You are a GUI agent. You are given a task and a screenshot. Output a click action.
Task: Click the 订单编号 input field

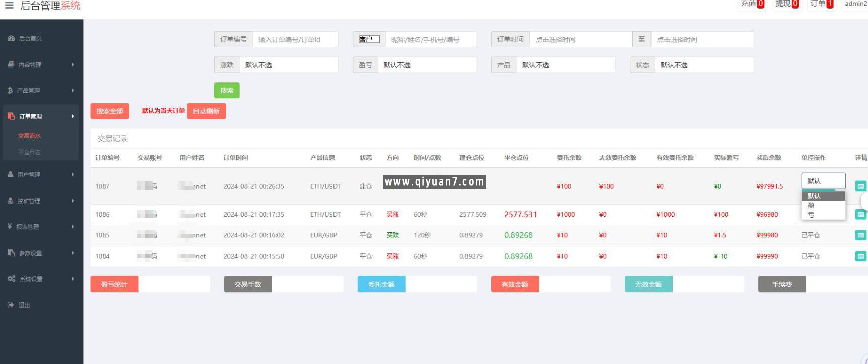pyautogui.click(x=295, y=40)
